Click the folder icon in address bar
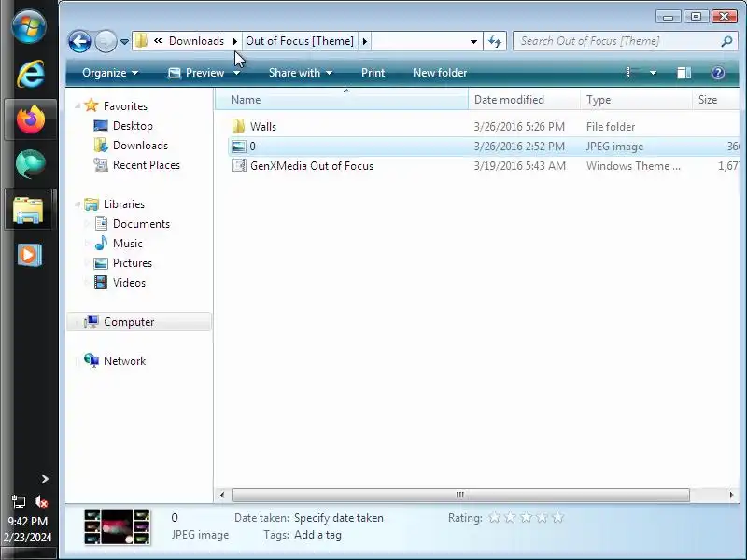 141,41
